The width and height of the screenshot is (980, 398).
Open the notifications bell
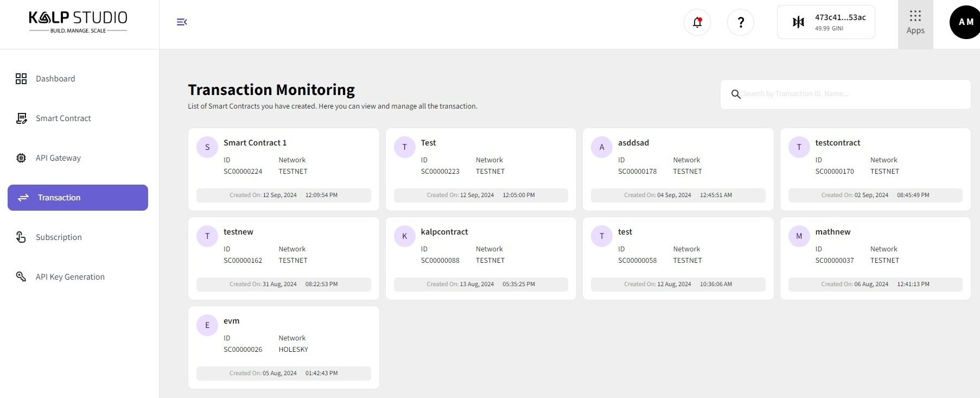click(697, 22)
